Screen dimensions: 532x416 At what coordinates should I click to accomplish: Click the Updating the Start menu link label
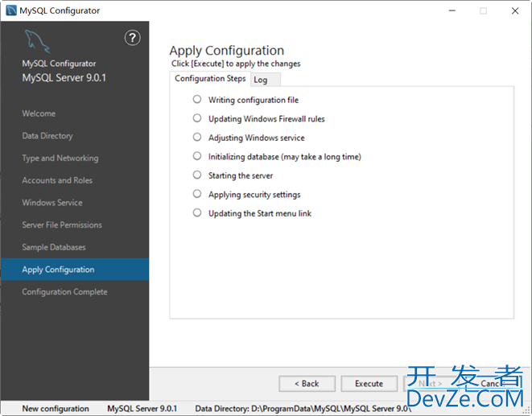click(x=260, y=213)
